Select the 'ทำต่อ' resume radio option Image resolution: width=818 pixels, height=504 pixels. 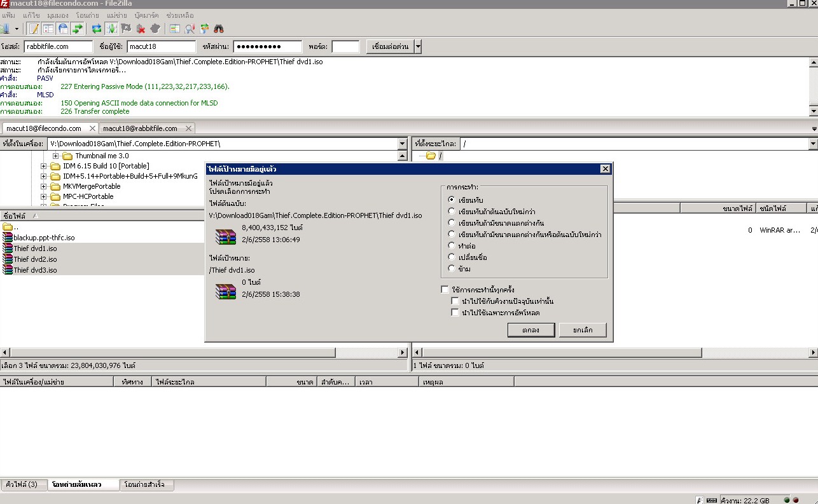[452, 246]
